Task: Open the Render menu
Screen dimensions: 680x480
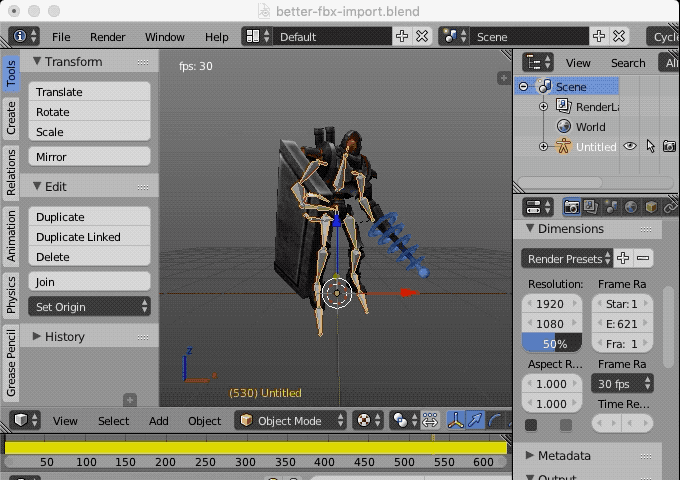Action: 107,37
